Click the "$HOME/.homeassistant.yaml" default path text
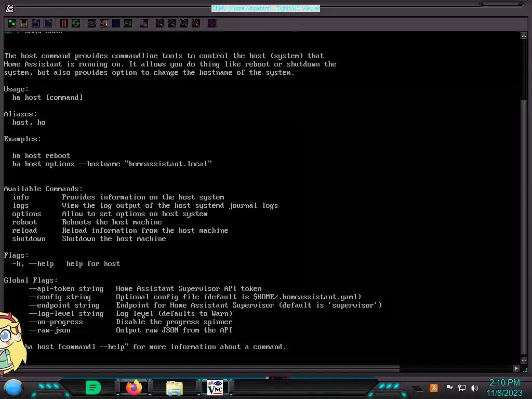Screen dimensions: 532x399 point(305,297)
